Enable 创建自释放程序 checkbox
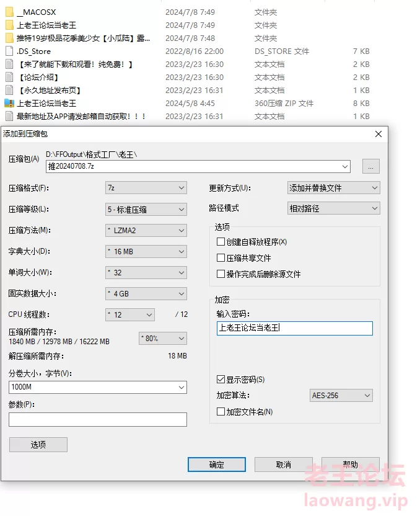This screenshot has height=516, width=420. (x=221, y=242)
